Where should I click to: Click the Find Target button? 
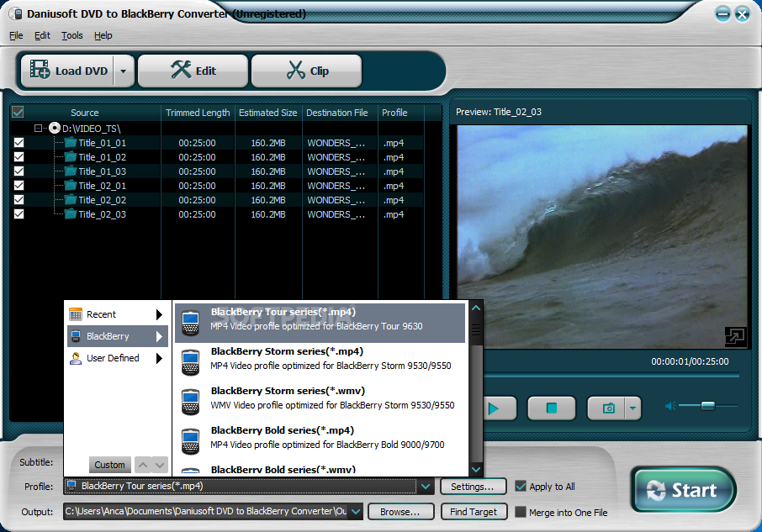tap(474, 512)
